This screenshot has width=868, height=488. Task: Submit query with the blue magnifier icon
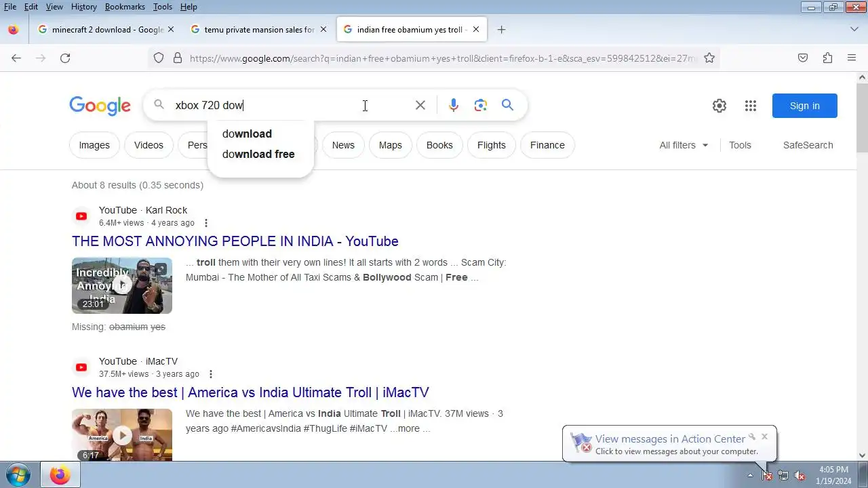point(507,105)
